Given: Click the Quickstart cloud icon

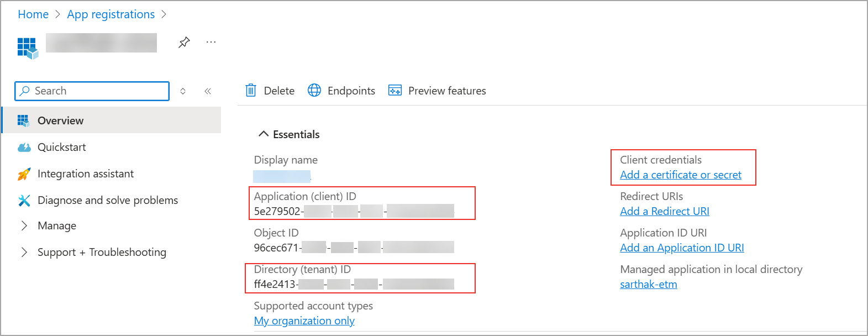Looking at the screenshot, I should [x=24, y=148].
